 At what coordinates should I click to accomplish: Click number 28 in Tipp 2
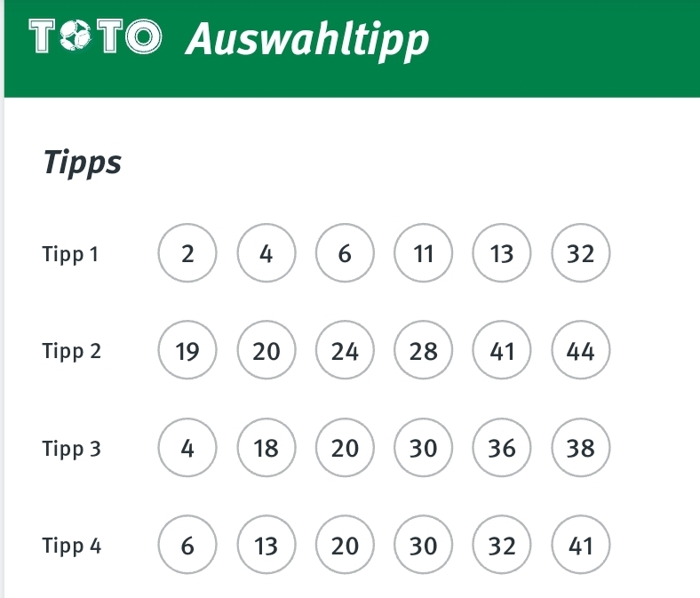click(423, 350)
